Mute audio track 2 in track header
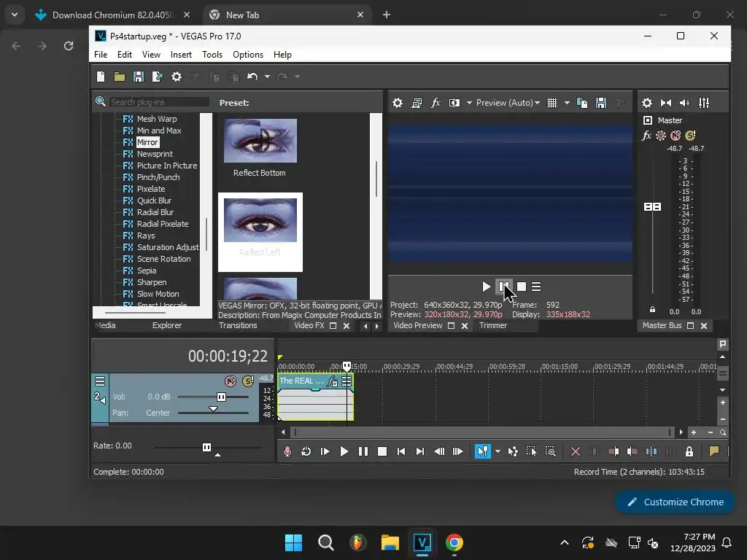The image size is (747, 560). click(x=231, y=381)
